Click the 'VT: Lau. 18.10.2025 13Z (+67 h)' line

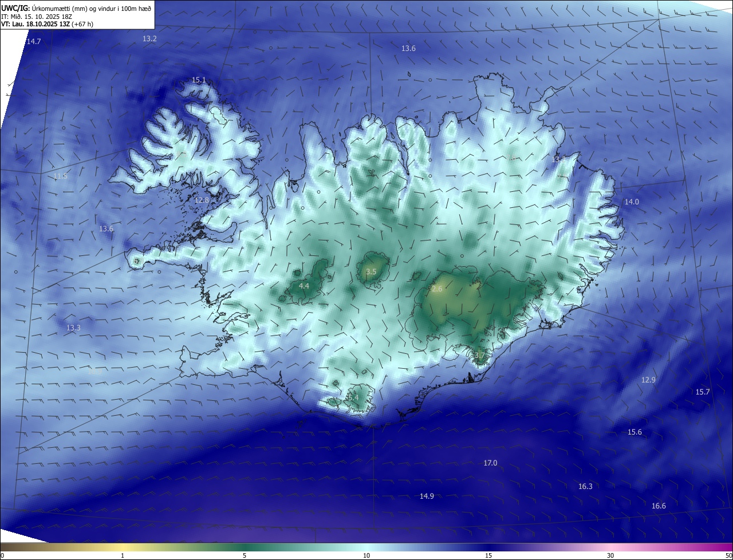coord(48,24)
